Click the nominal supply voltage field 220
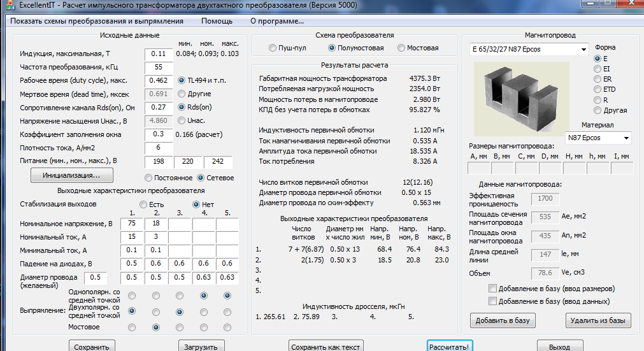The width and height of the screenshot is (644, 351). 188,162
